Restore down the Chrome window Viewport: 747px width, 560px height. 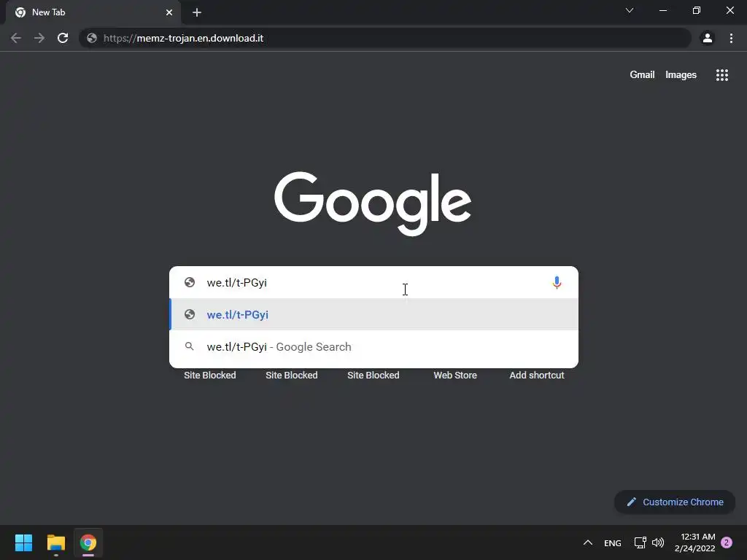(697, 10)
